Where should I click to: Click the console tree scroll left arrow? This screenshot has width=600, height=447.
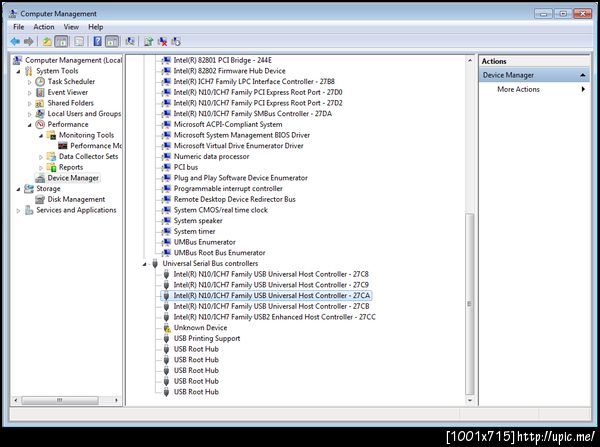[15, 400]
